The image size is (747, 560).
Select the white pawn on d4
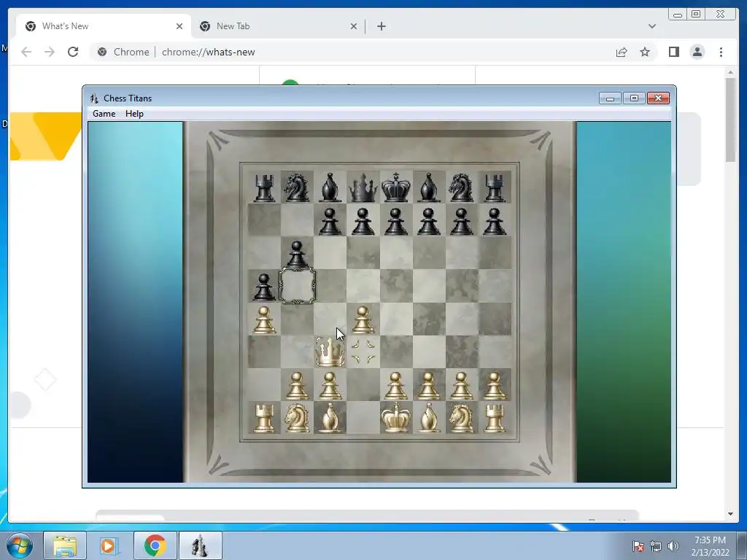pos(363,320)
